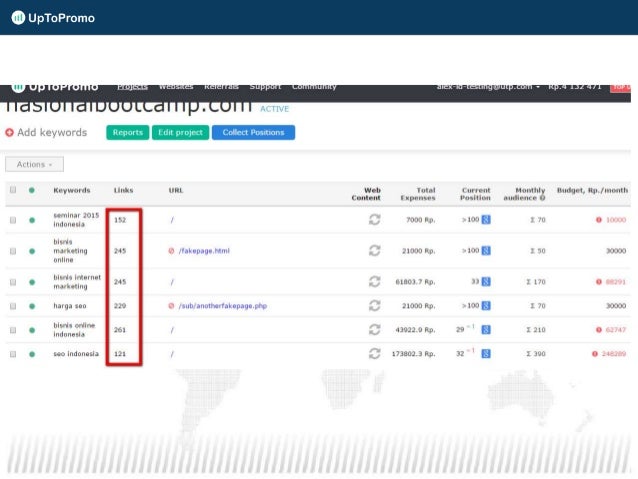
Task: Refresh web content for bisnis online indonesia
Action: click(x=374, y=330)
